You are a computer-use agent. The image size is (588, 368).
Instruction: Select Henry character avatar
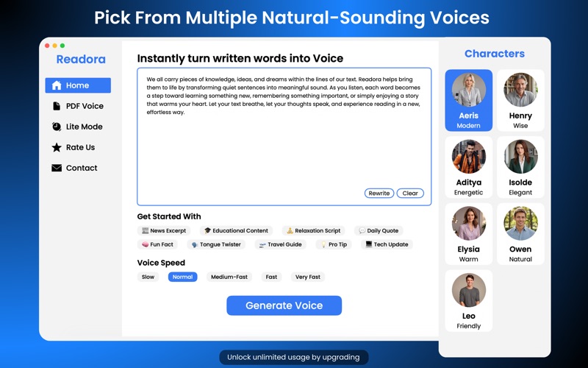(520, 90)
